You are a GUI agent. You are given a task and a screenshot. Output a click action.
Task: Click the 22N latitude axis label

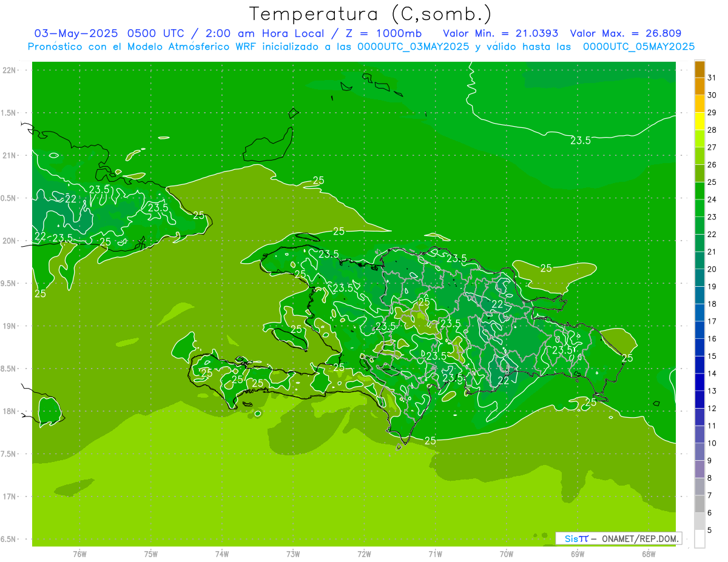(x=10, y=70)
